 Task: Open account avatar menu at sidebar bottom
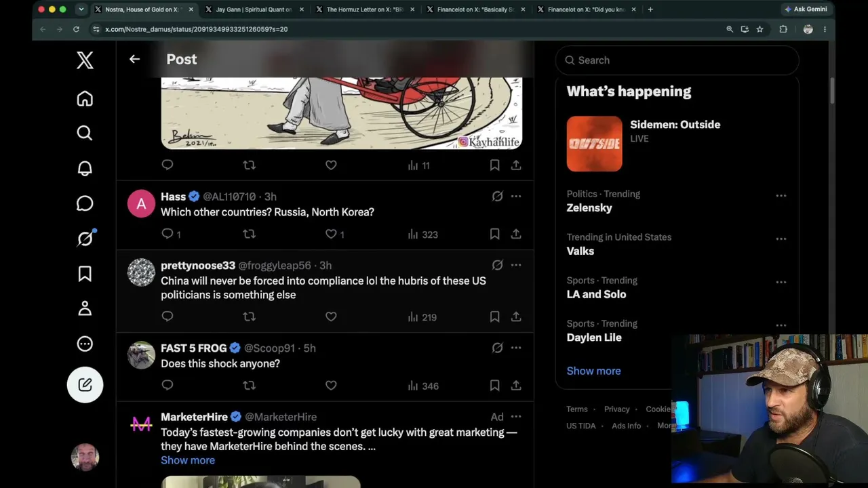pos(85,457)
